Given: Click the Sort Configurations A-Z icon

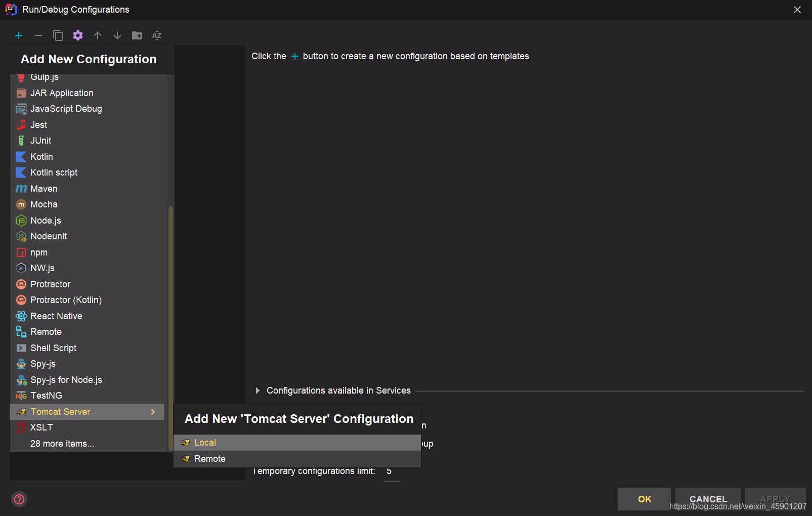Looking at the screenshot, I should (157, 35).
